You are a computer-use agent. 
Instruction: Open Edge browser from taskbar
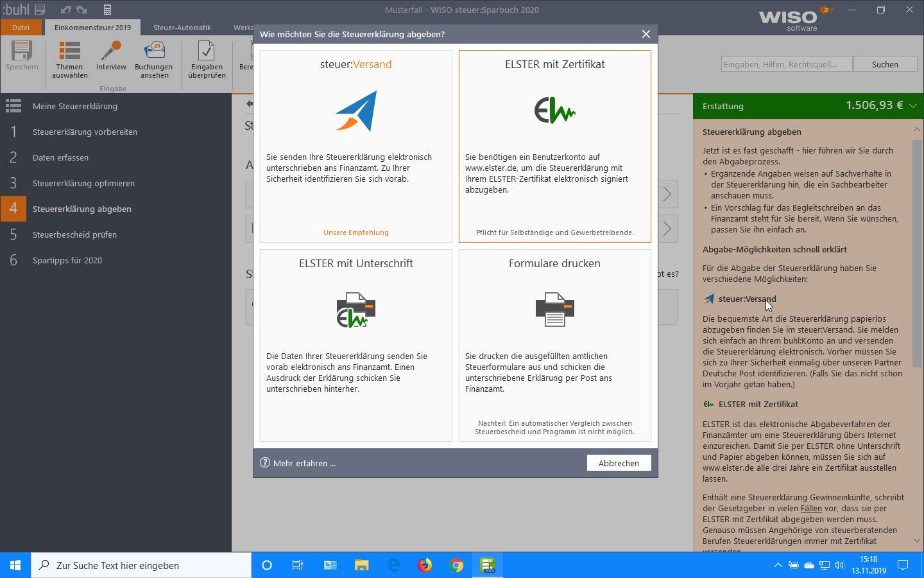coord(393,565)
